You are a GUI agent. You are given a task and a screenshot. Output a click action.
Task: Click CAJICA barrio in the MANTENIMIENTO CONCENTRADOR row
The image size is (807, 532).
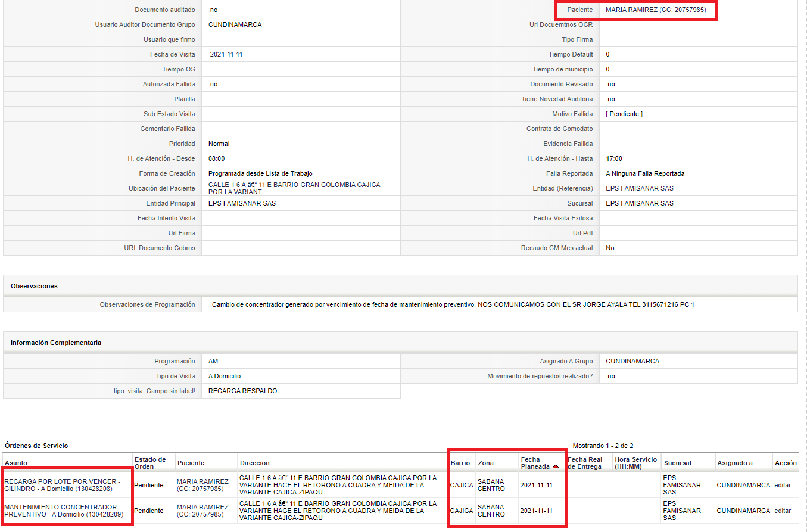click(x=462, y=511)
